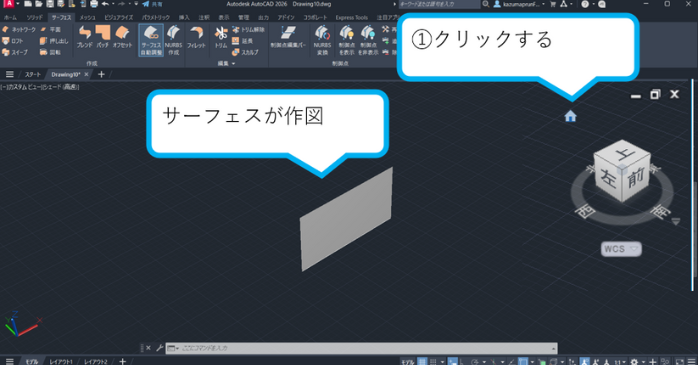
Task: Add a new layout with the plus button
Action: (x=123, y=361)
